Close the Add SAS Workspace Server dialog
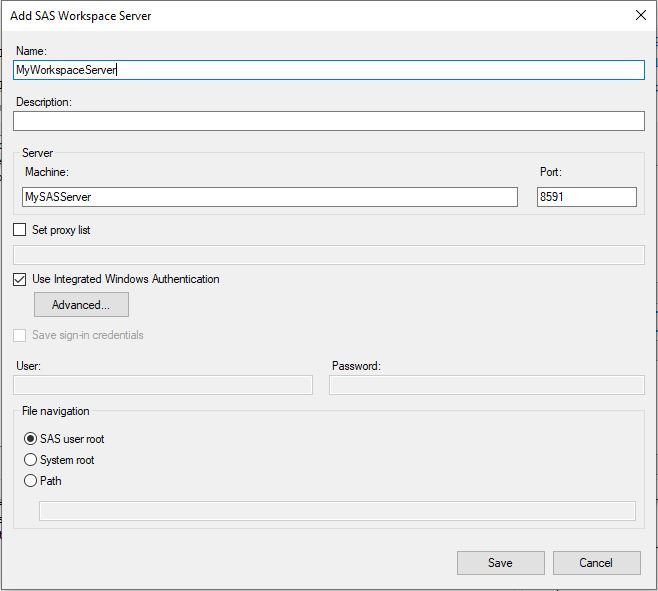Image resolution: width=658 pixels, height=591 pixels. click(x=640, y=16)
